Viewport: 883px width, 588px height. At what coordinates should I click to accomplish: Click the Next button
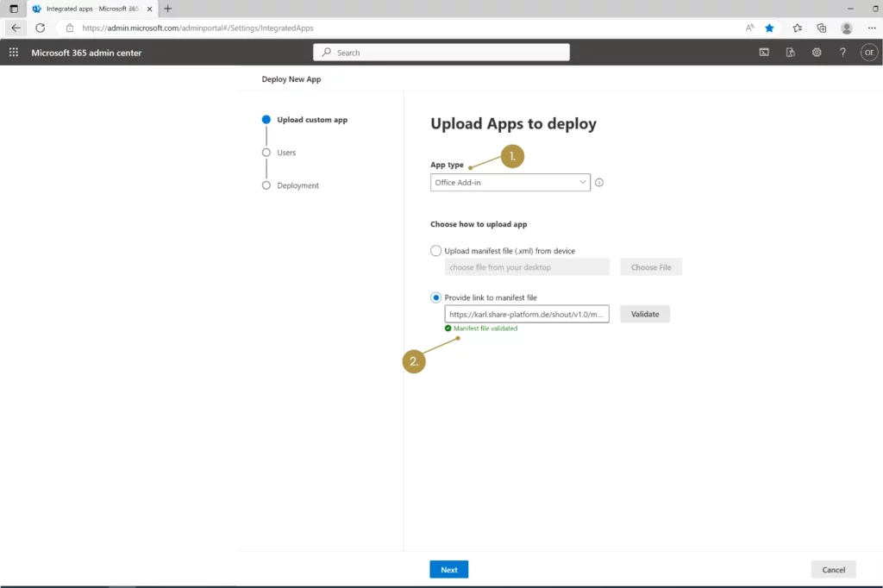(448, 569)
